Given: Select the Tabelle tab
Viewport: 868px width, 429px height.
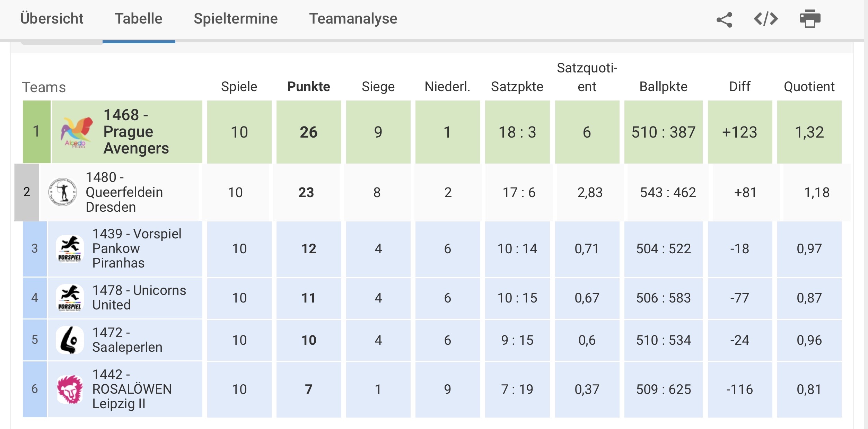Looking at the screenshot, I should [x=139, y=19].
